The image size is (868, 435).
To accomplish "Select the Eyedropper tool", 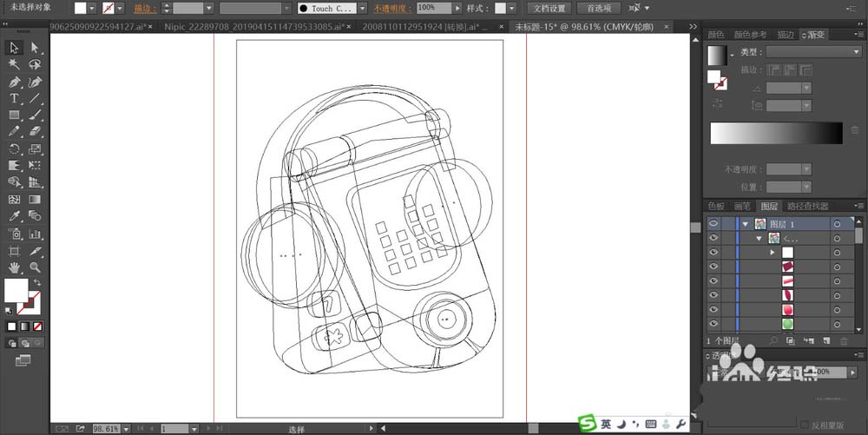I will click(15, 216).
